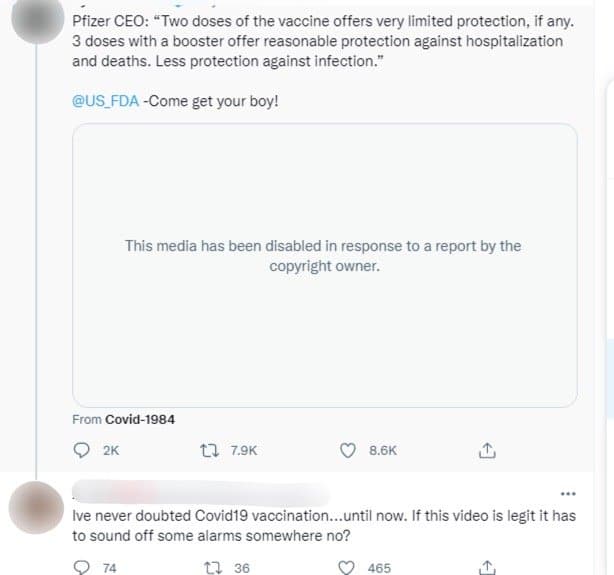
Task: Open the three-dot more menu on reply
Action: pos(569,494)
